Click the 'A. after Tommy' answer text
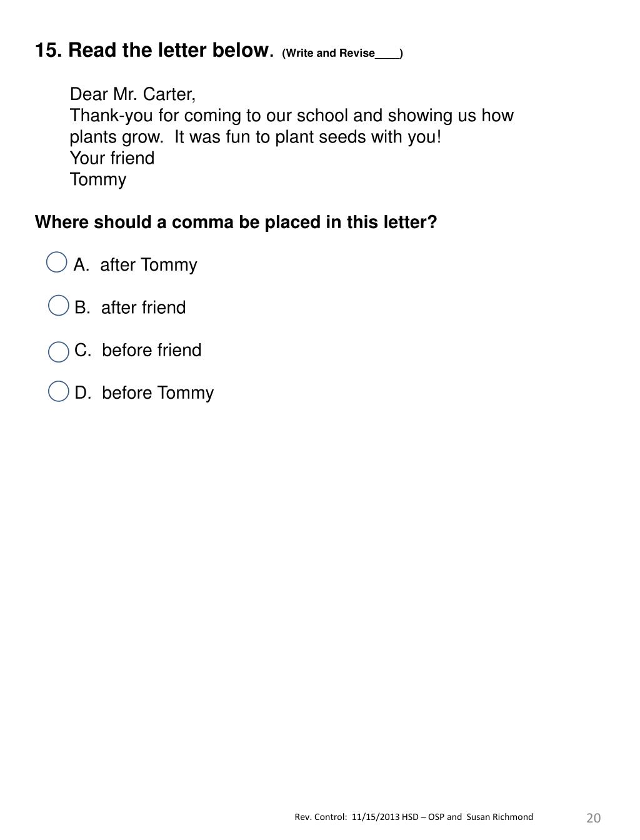The image size is (640, 840). (x=135, y=265)
